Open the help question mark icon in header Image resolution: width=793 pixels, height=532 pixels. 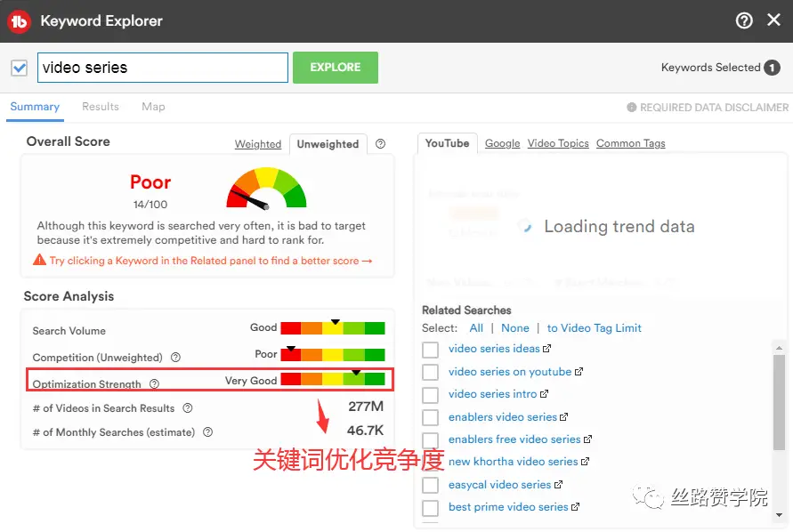(744, 20)
